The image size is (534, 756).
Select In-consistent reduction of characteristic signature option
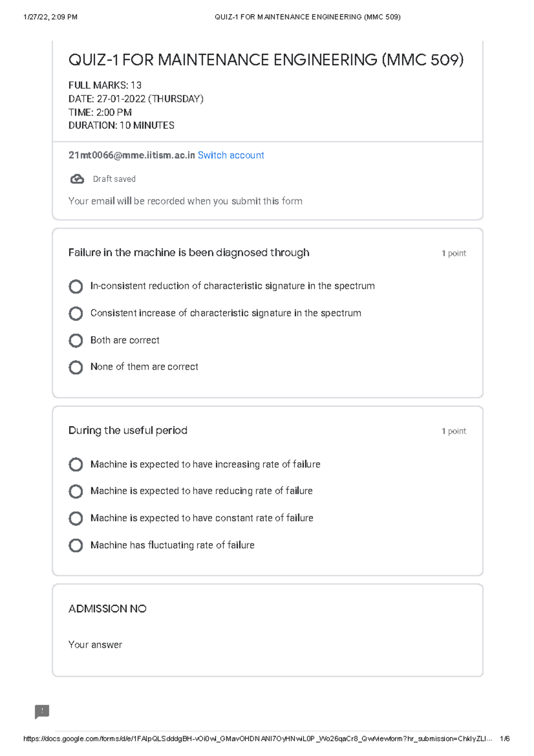[76, 286]
